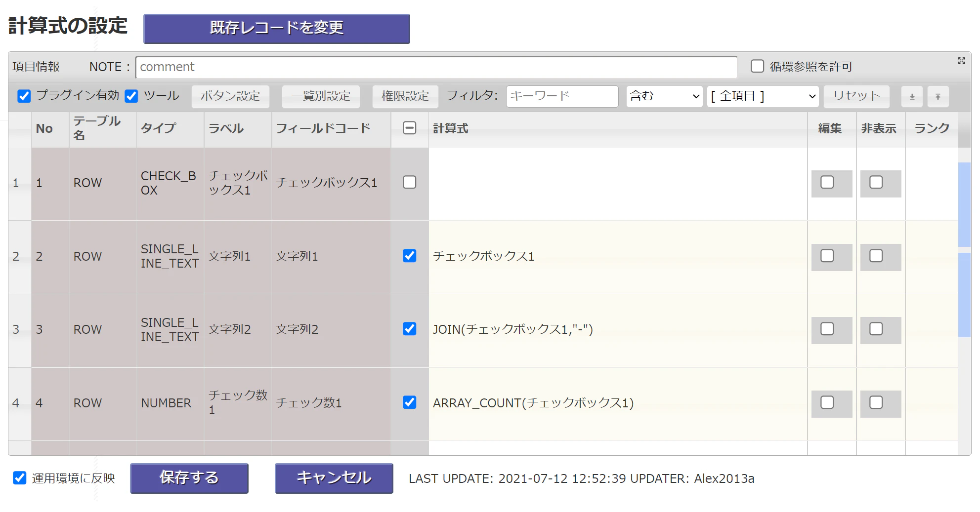Check the 編集 box for 文字列1 row
This screenshot has width=980, height=512.
[x=827, y=256]
